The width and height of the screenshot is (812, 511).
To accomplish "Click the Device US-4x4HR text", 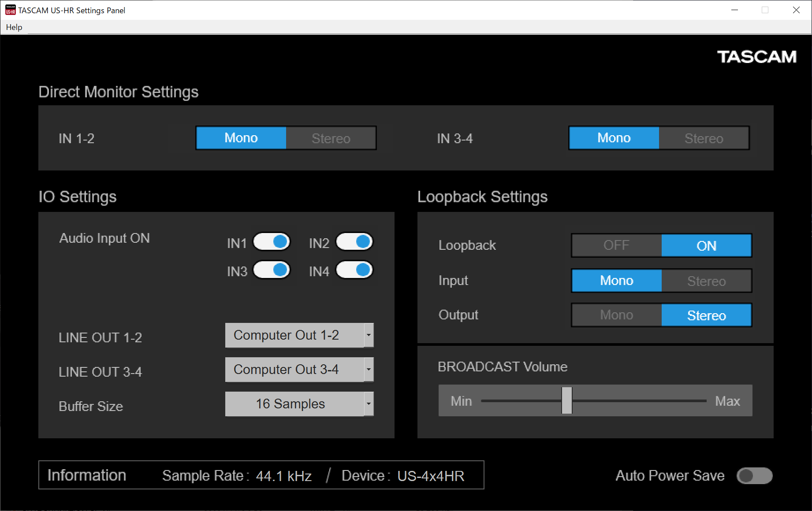I will point(431,476).
